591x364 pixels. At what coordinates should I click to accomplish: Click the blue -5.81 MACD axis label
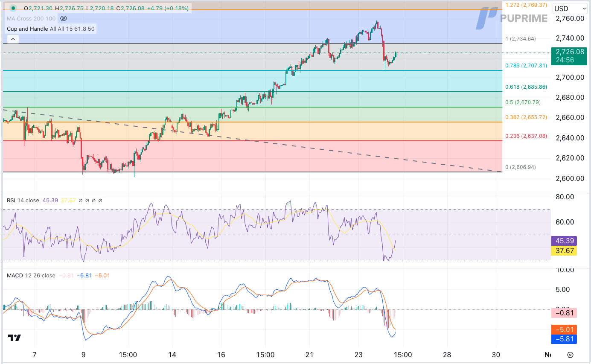564,339
